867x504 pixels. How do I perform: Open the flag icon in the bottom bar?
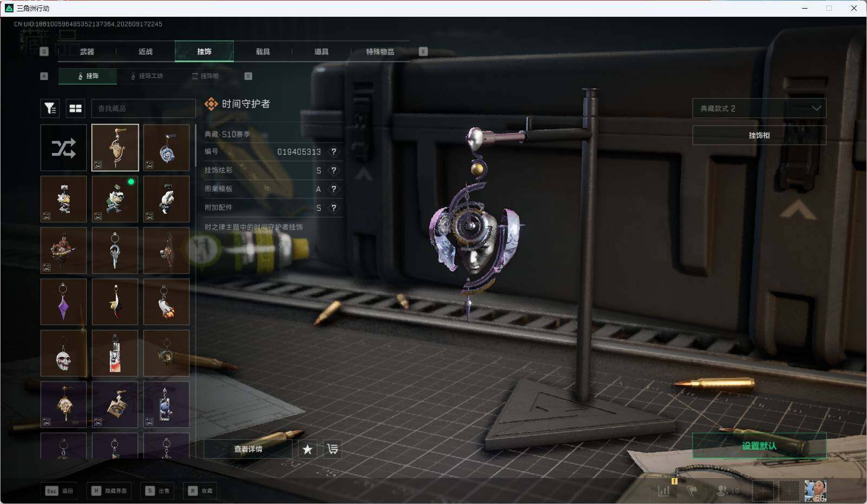692,490
